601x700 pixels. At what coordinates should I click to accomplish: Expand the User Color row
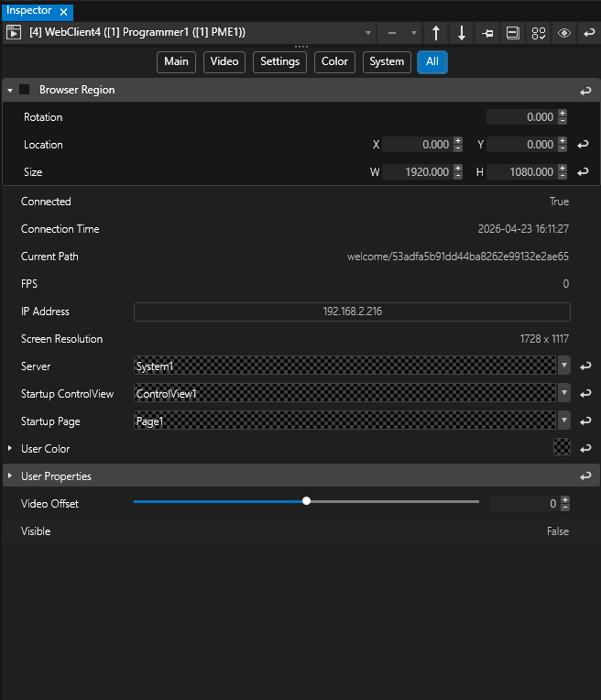(10, 448)
